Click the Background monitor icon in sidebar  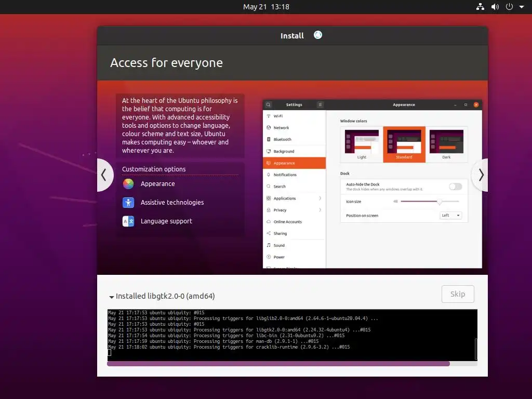point(269,151)
